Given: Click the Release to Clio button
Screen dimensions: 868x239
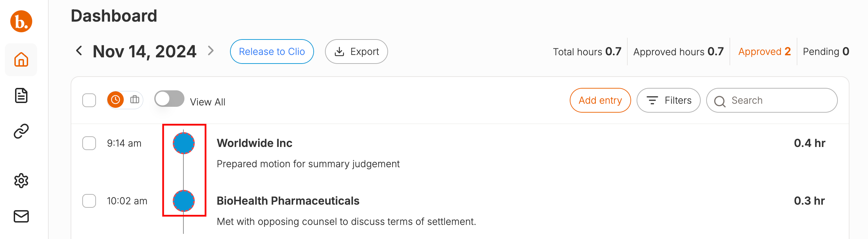Looking at the screenshot, I should pyautogui.click(x=272, y=52).
